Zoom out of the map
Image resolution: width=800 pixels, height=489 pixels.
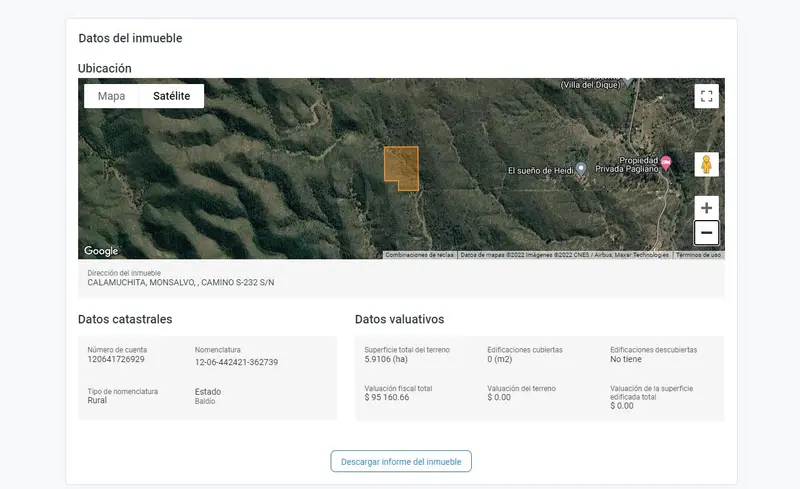pyautogui.click(x=706, y=233)
